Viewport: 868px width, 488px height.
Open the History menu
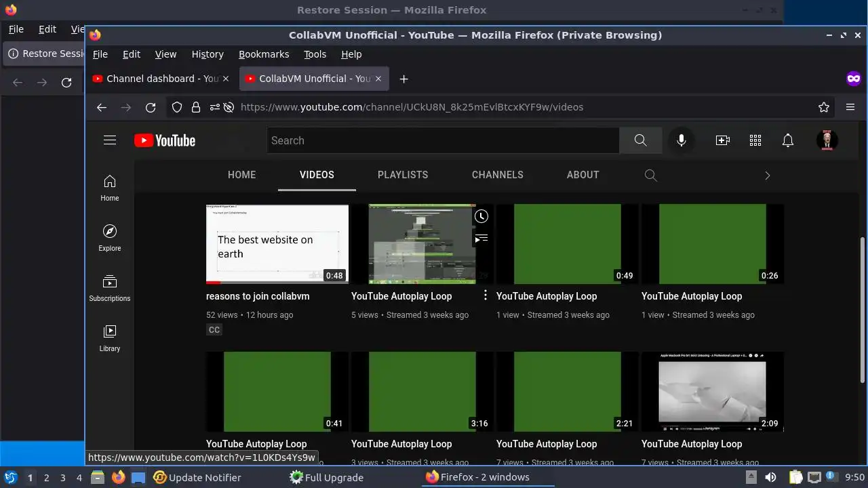pyautogui.click(x=208, y=54)
